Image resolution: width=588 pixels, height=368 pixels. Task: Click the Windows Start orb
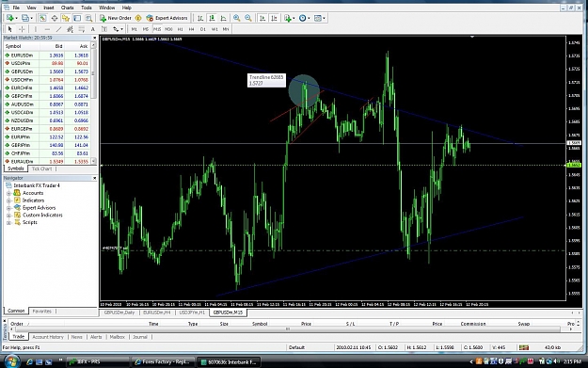pos(11,361)
